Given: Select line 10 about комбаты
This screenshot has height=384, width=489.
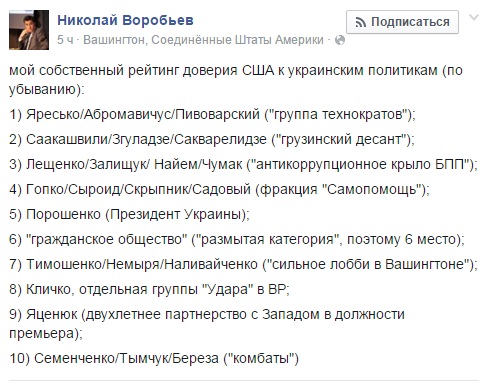Looking at the screenshot, I should point(154,359).
